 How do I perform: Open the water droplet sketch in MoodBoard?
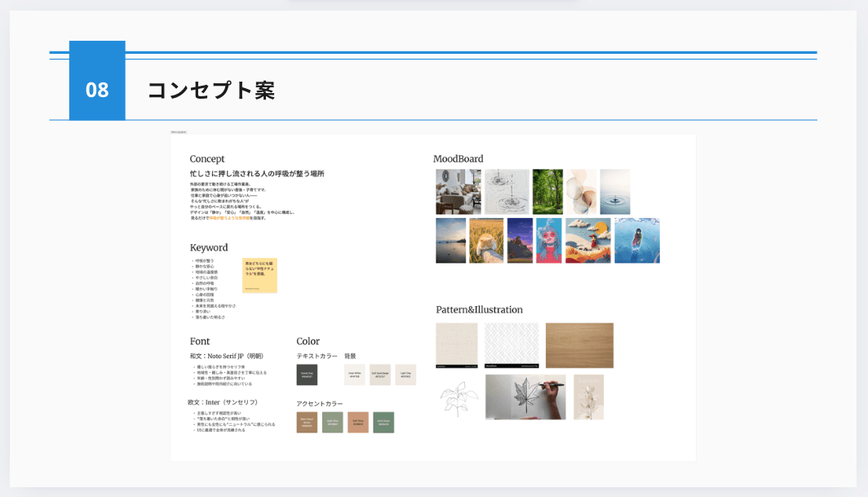(x=505, y=191)
